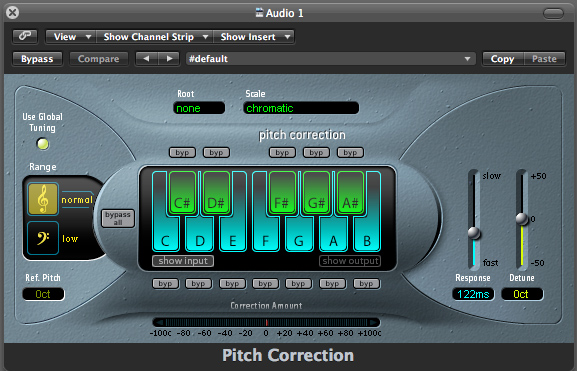Copy the plugin settings
Image resolution: width=577 pixels, height=371 pixels.
tap(502, 59)
